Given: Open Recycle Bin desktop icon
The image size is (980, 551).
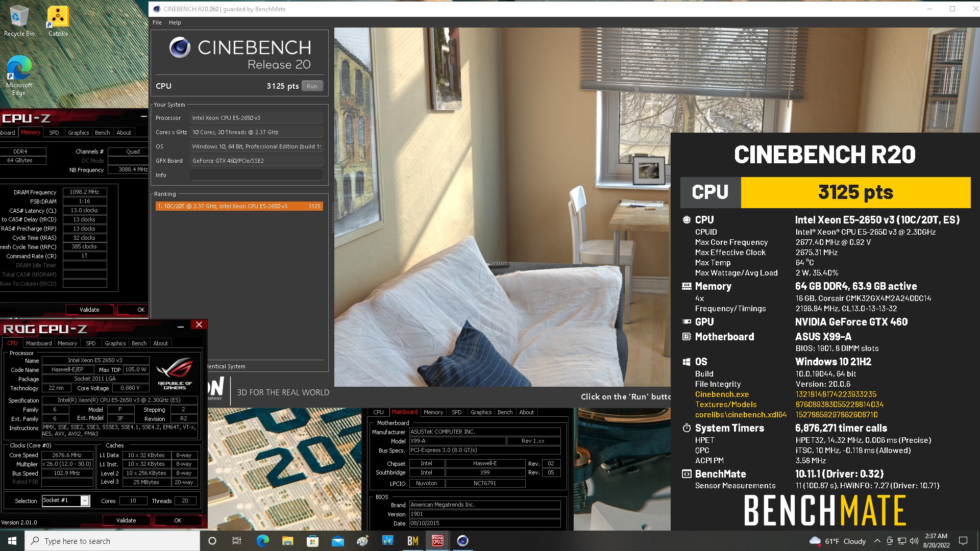Looking at the screenshot, I should pyautogui.click(x=19, y=21).
